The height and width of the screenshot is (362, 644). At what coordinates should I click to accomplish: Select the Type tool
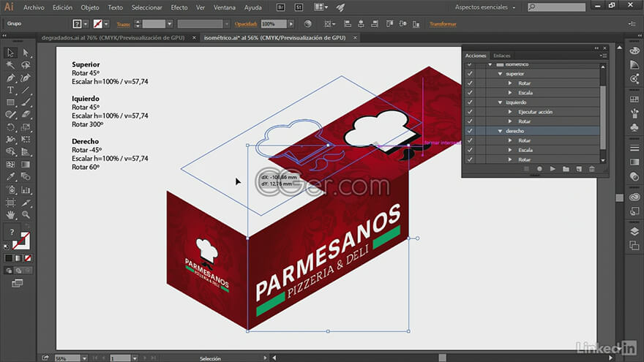[x=10, y=90]
